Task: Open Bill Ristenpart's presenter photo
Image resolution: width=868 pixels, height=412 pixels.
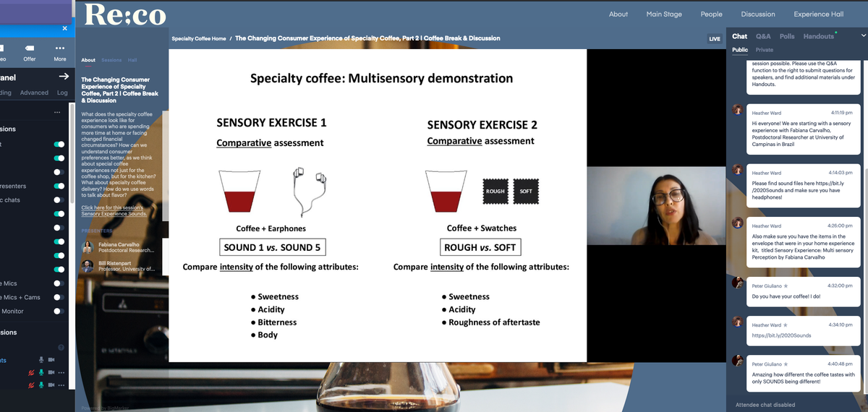Action: pyautogui.click(x=88, y=266)
